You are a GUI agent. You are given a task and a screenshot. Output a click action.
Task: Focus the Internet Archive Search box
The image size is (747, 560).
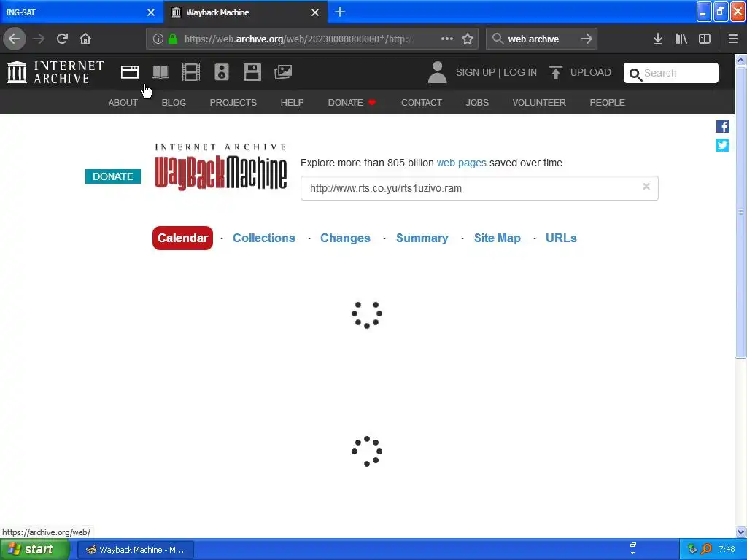click(x=671, y=73)
